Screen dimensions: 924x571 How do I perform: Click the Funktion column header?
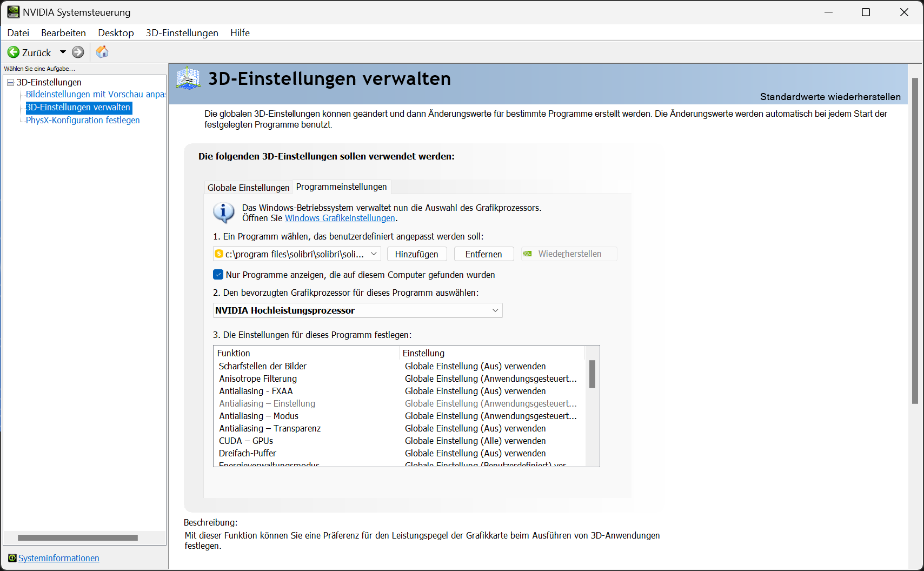(307, 353)
